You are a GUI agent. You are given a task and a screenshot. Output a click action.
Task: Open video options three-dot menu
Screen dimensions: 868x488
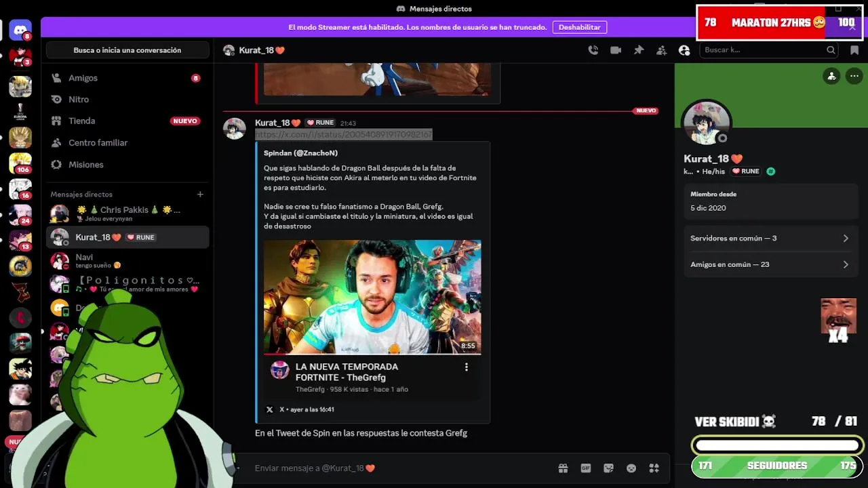(x=466, y=367)
